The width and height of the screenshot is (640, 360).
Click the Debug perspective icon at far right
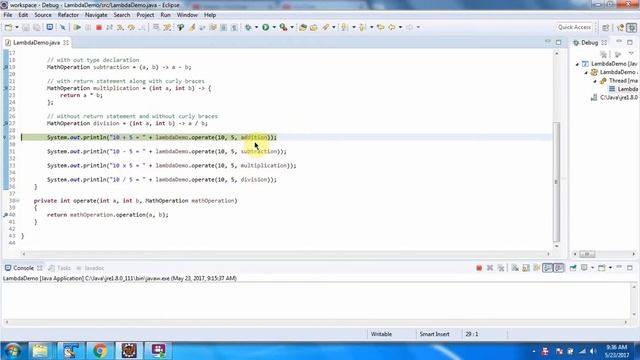(631, 27)
